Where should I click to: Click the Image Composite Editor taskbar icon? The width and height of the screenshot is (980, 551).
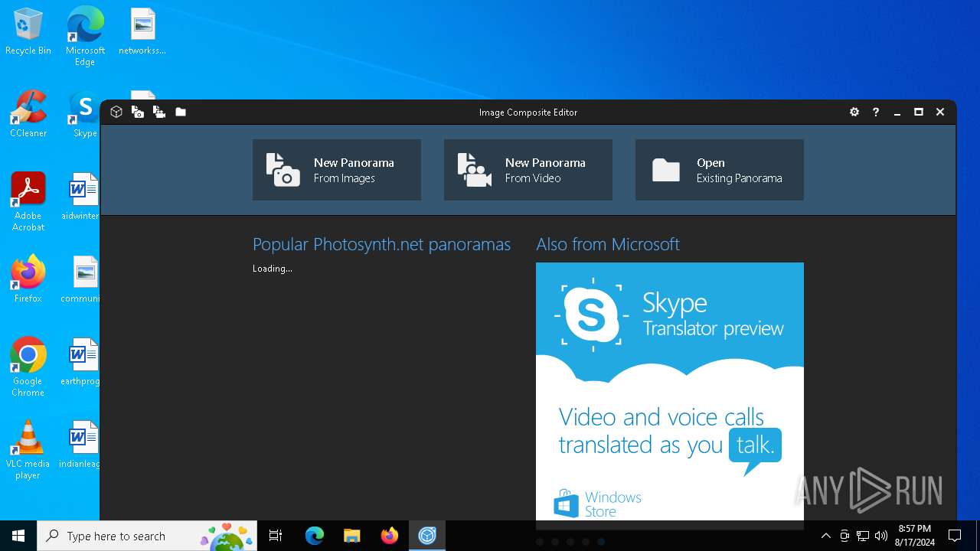click(x=426, y=536)
